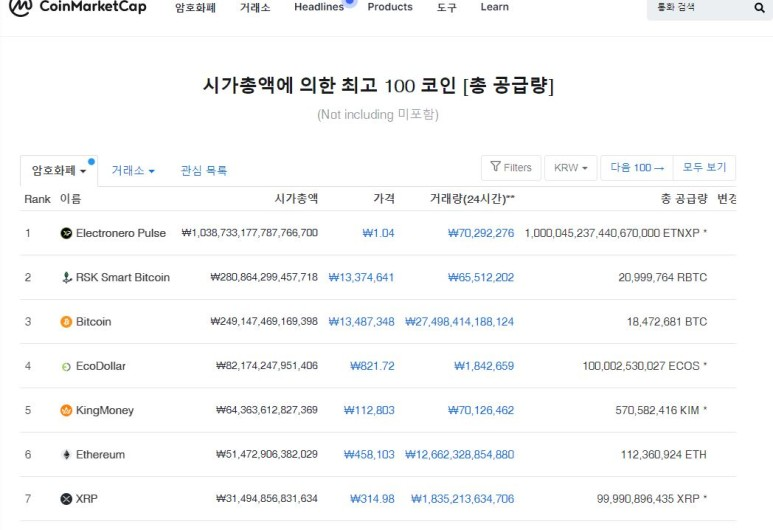Viewport: 773px width, 530px height.
Task: Click XRP price ₩314.98
Action: pos(372,499)
